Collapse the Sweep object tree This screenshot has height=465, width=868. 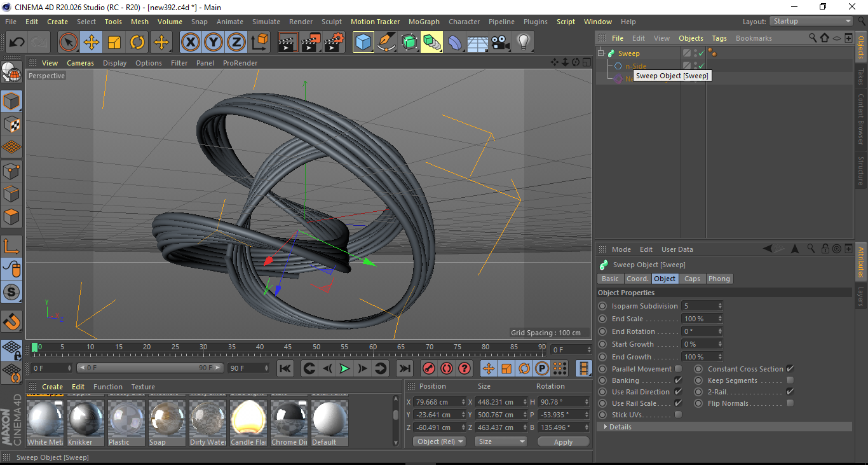[x=601, y=53]
